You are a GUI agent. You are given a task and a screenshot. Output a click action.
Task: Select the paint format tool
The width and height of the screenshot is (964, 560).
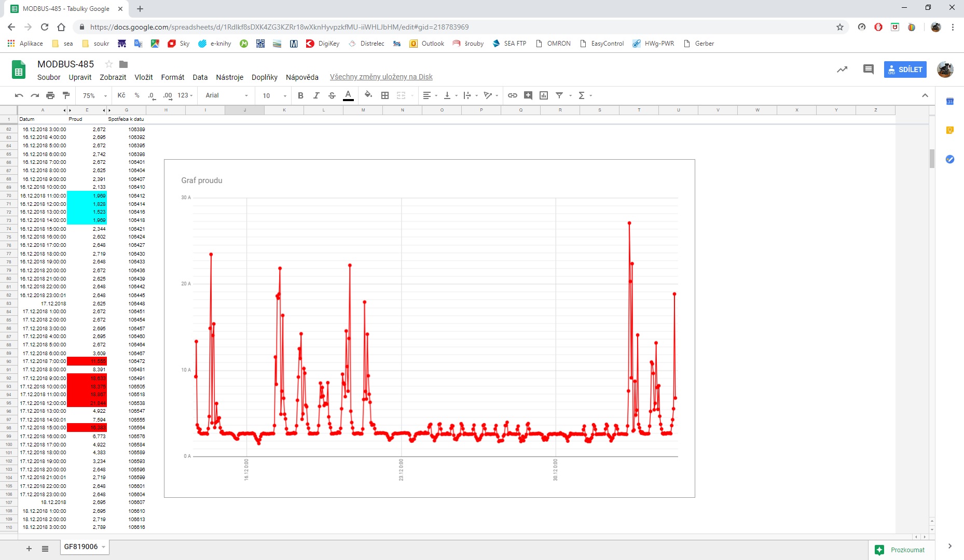tap(66, 95)
